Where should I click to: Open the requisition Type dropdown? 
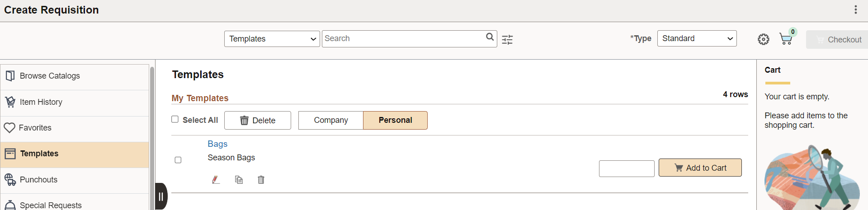(697, 38)
